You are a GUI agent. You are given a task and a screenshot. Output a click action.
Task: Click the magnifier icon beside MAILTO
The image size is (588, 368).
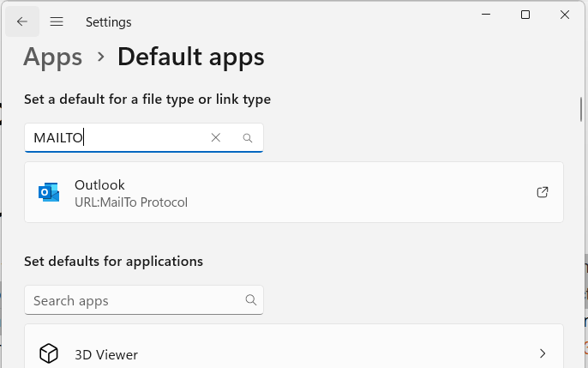(x=248, y=137)
